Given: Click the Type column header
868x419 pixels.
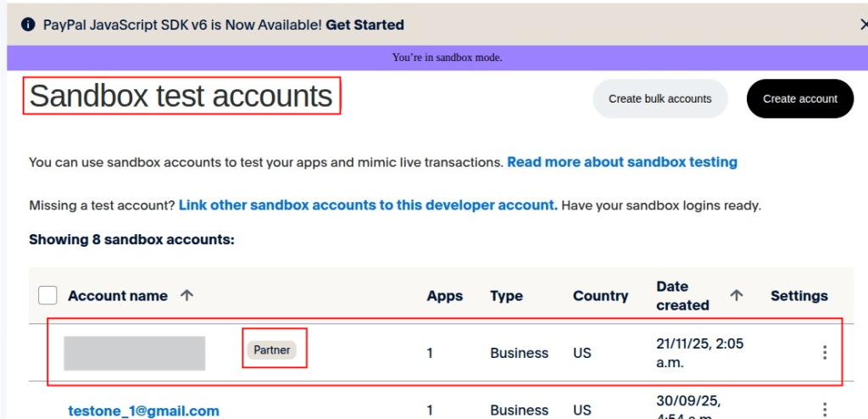Looking at the screenshot, I should click(x=506, y=296).
